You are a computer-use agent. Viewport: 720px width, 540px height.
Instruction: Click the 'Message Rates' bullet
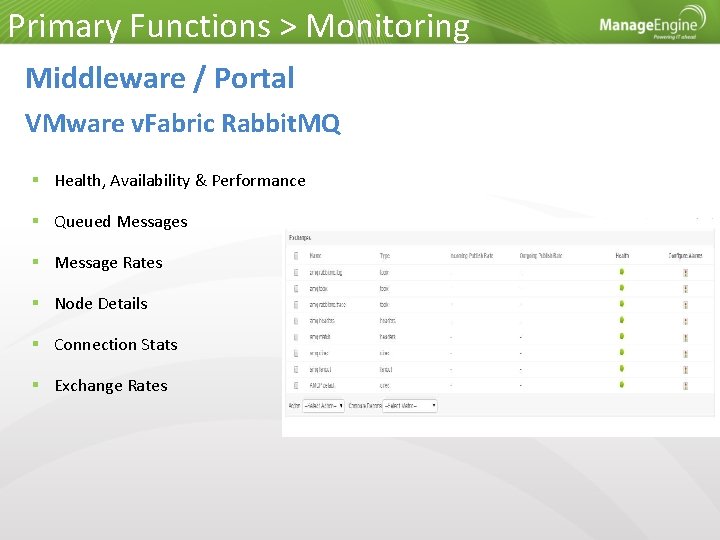tap(109, 263)
